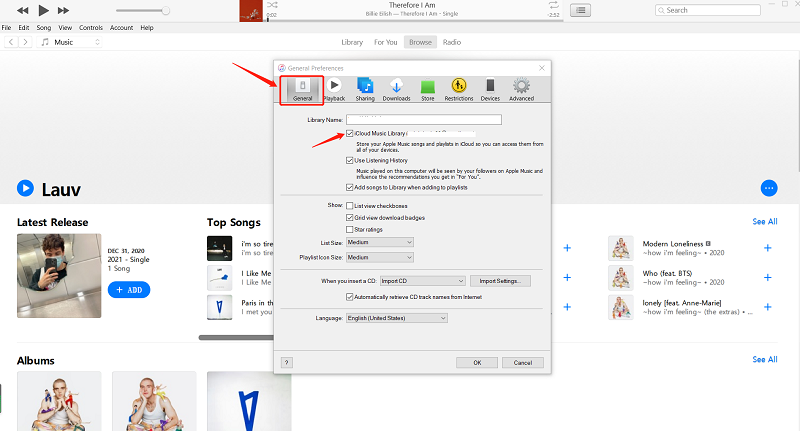The width and height of the screenshot is (800, 431).
Task: Click See All next to Albums
Action: (x=765, y=359)
